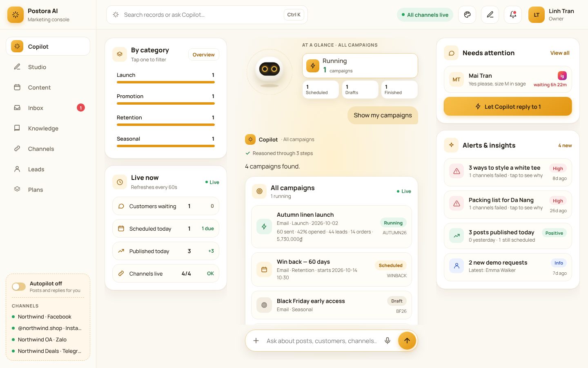Screen dimensions: 588x368
Task: Go to Inbox in sidebar
Action: [x=48, y=108]
